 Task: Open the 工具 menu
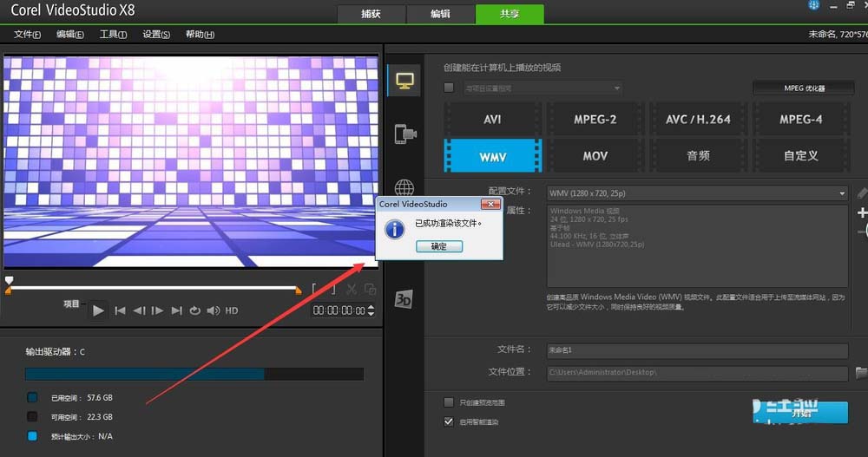[113, 35]
